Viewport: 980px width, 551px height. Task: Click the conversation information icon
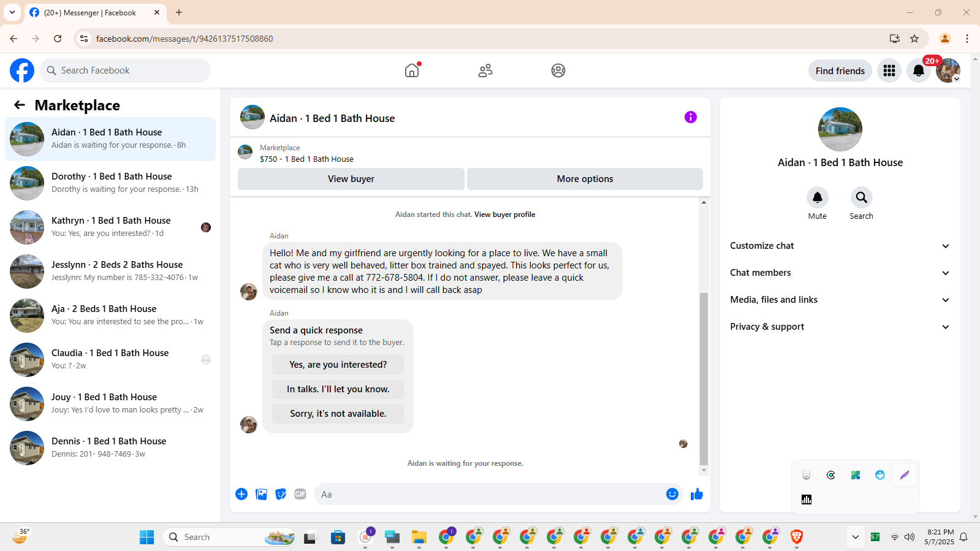[691, 117]
